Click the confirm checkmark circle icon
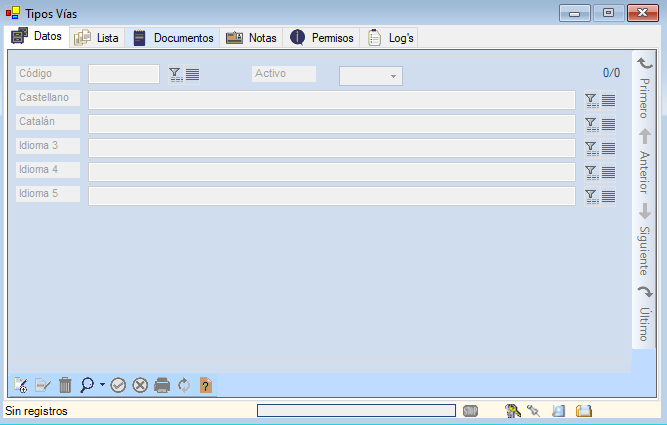This screenshot has width=667, height=425. click(x=118, y=385)
